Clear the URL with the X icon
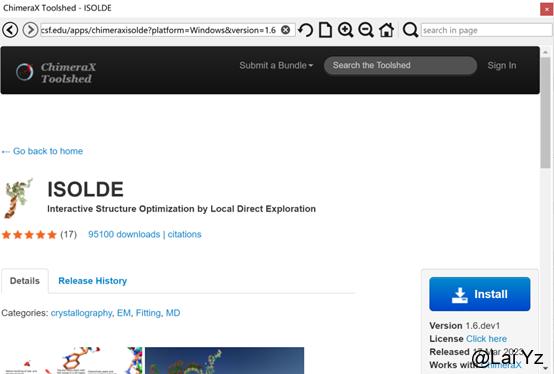 (285, 30)
